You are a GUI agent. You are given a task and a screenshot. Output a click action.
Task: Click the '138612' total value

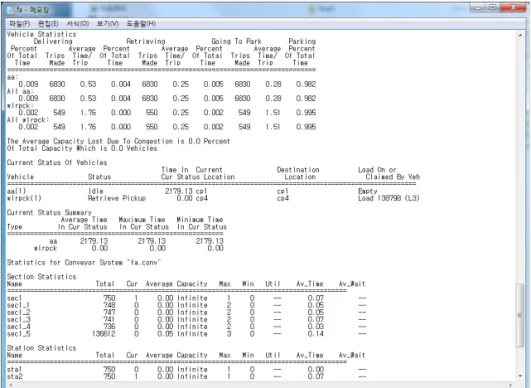click(x=104, y=334)
